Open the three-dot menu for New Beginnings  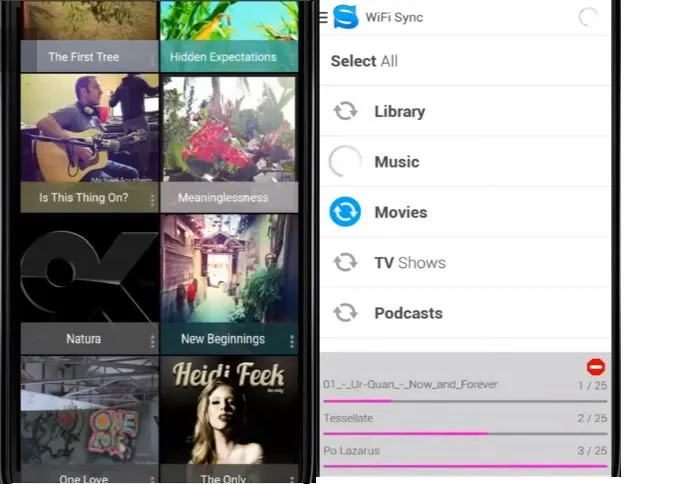point(292,341)
